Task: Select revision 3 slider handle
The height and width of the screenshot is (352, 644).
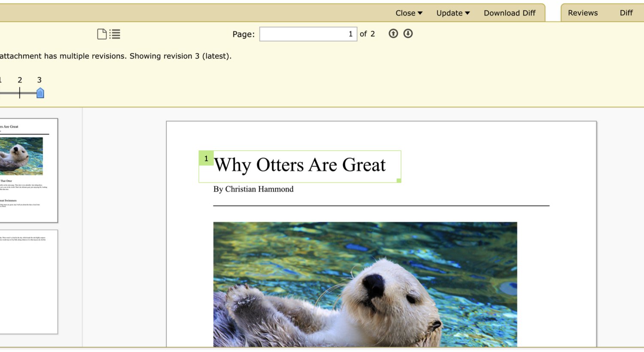Action: pos(40,93)
